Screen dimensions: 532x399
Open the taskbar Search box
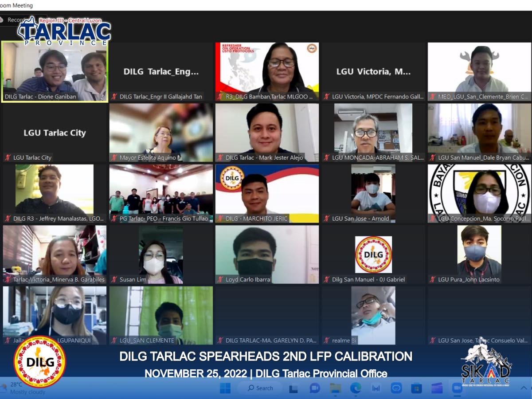pos(259,388)
